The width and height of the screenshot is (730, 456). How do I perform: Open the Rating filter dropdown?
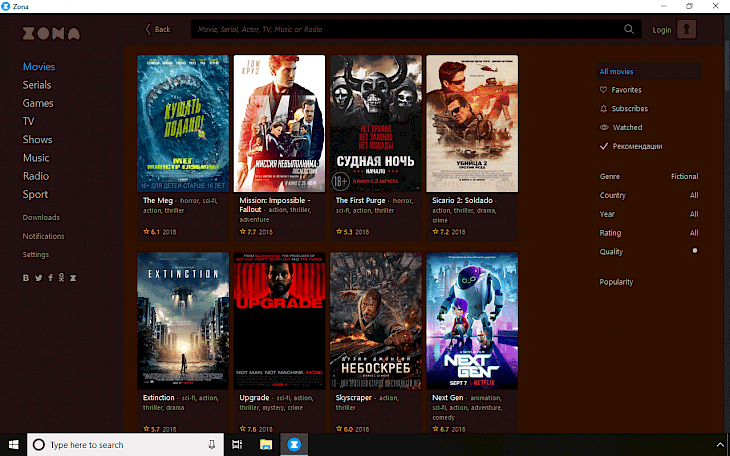point(649,232)
